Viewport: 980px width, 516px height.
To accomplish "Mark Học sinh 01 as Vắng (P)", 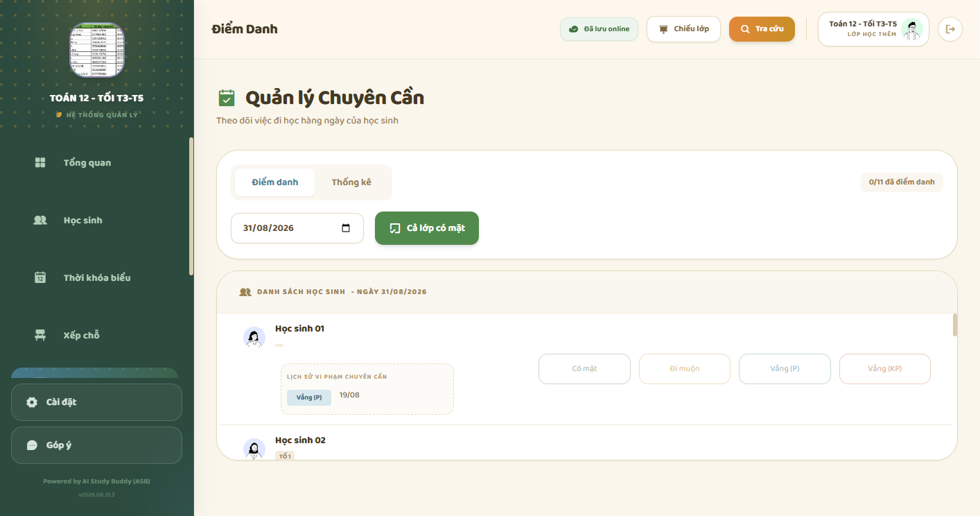I will point(785,369).
